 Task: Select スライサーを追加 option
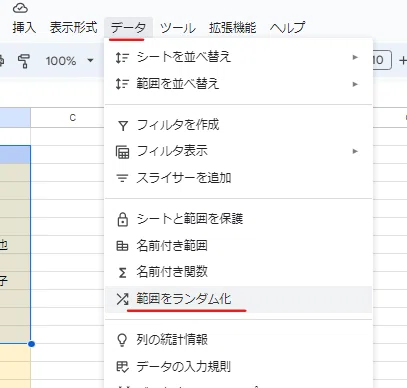(x=238, y=178)
